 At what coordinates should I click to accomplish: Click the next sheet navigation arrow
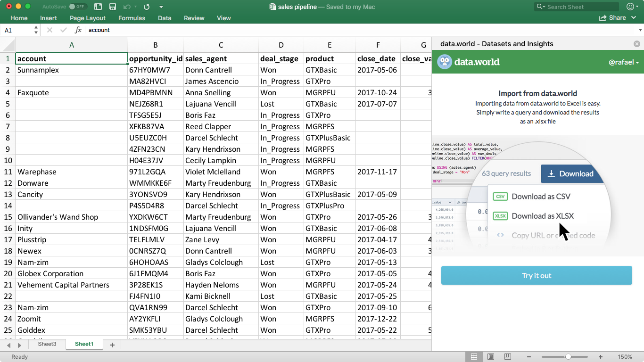[19, 345]
